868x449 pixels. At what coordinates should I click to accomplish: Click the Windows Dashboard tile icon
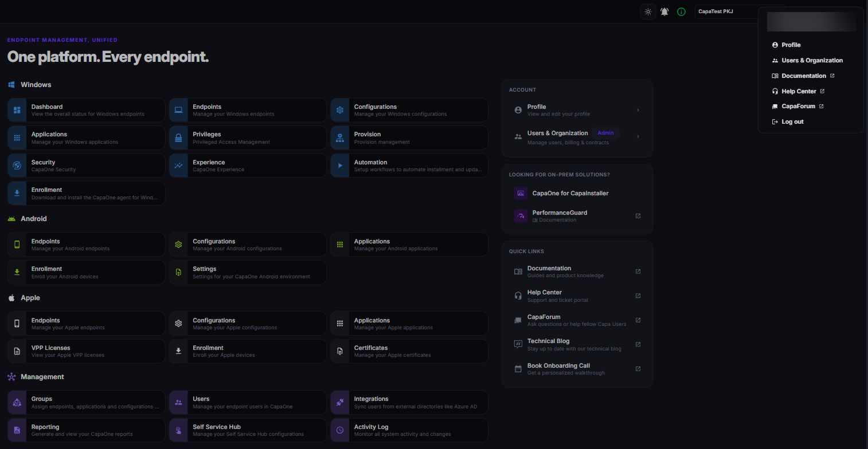[17, 110]
